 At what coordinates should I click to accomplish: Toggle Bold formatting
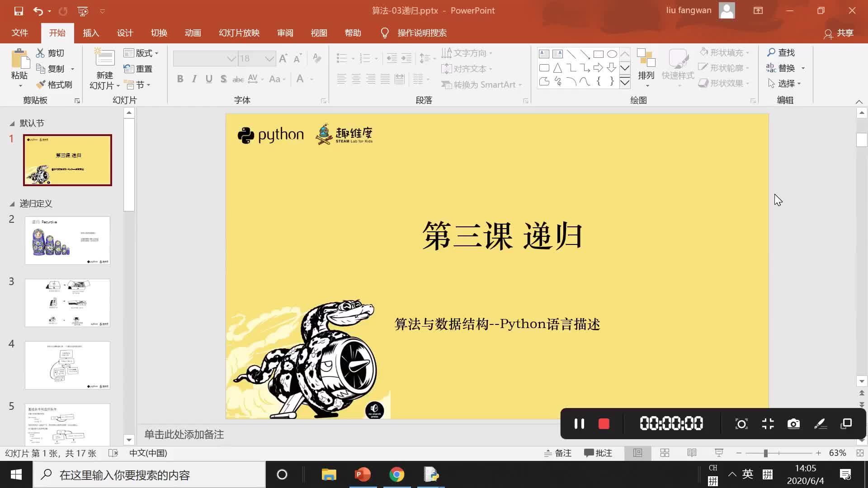coord(180,79)
